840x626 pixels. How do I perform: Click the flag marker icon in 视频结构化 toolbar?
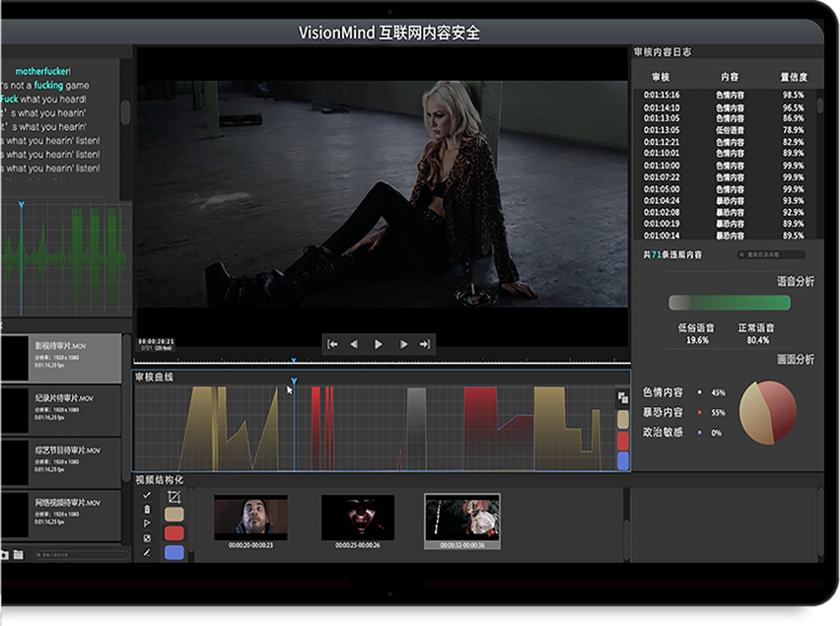[147, 523]
